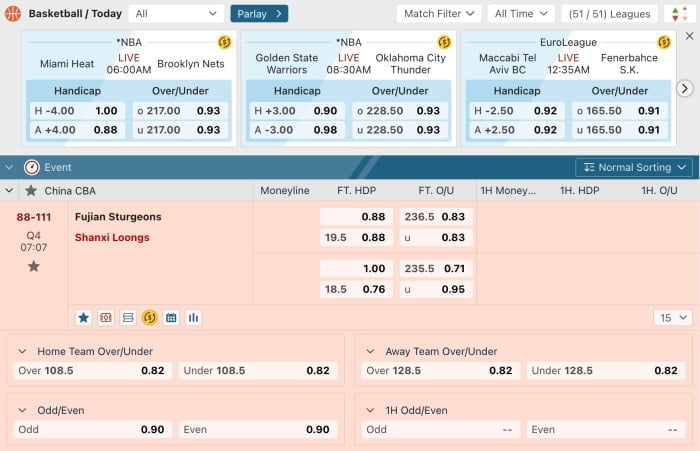Image resolution: width=700 pixels, height=451 pixels.
Task: Select Even at 0.90
Action: click(258, 430)
